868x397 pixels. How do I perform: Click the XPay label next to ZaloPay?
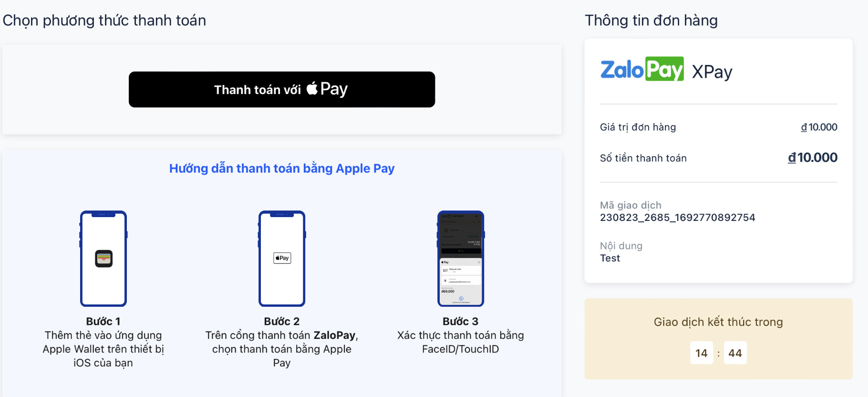pos(712,72)
